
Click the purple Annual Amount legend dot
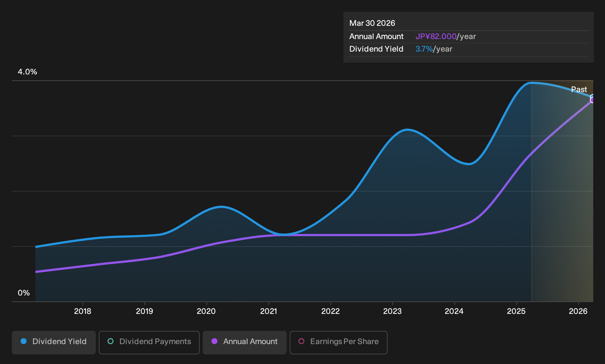214,341
